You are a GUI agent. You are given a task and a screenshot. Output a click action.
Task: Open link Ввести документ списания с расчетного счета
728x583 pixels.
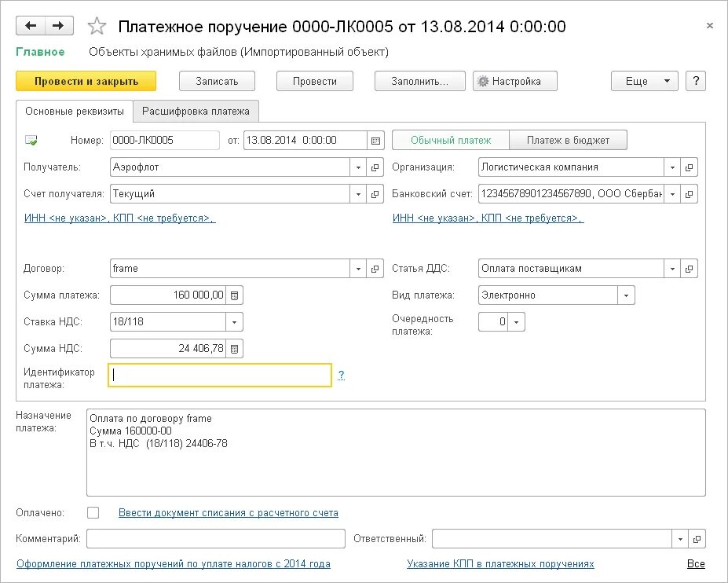coord(229,513)
